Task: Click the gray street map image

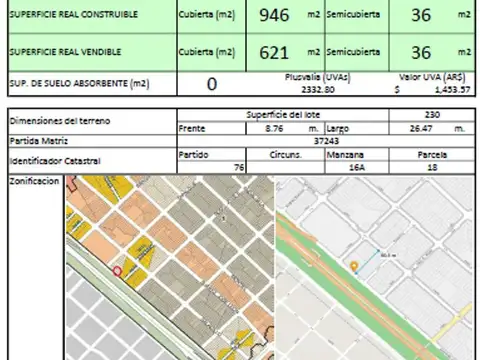Action: click(375, 268)
